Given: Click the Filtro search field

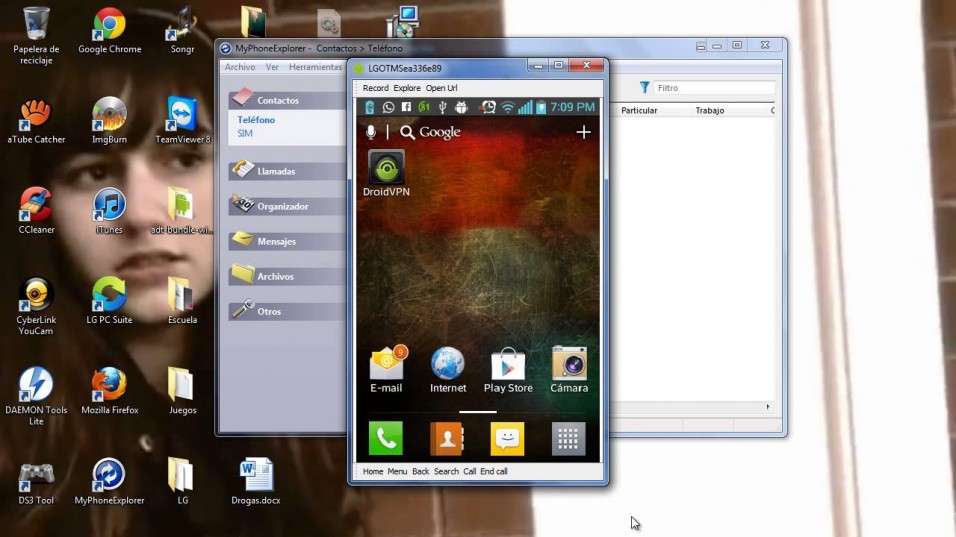Looking at the screenshot, I should pyautogui.click(x=714, y=88).
